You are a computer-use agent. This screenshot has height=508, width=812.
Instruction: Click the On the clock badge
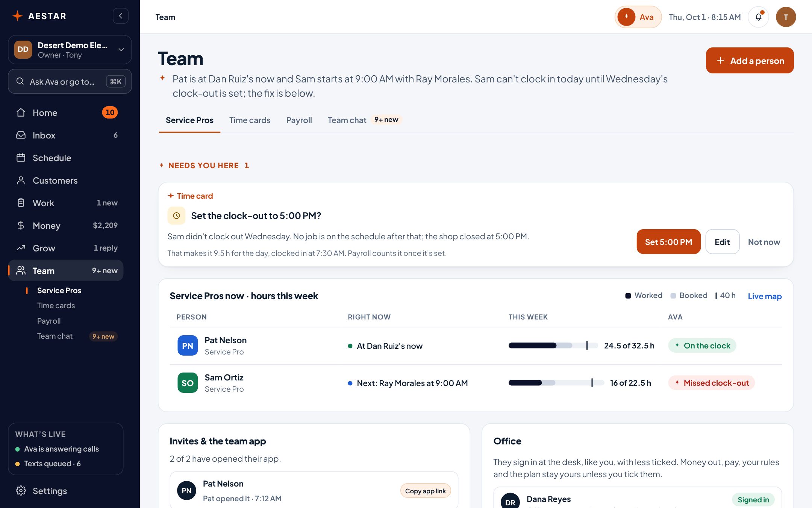tap(702, 345)
